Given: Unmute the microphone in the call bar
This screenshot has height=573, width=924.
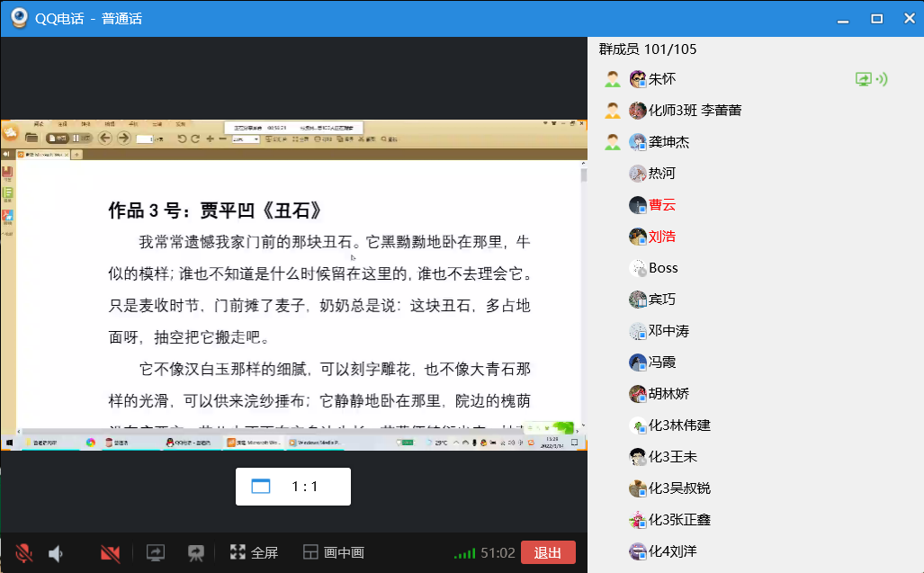Looking at the screenshot, I should pos(24,553).
